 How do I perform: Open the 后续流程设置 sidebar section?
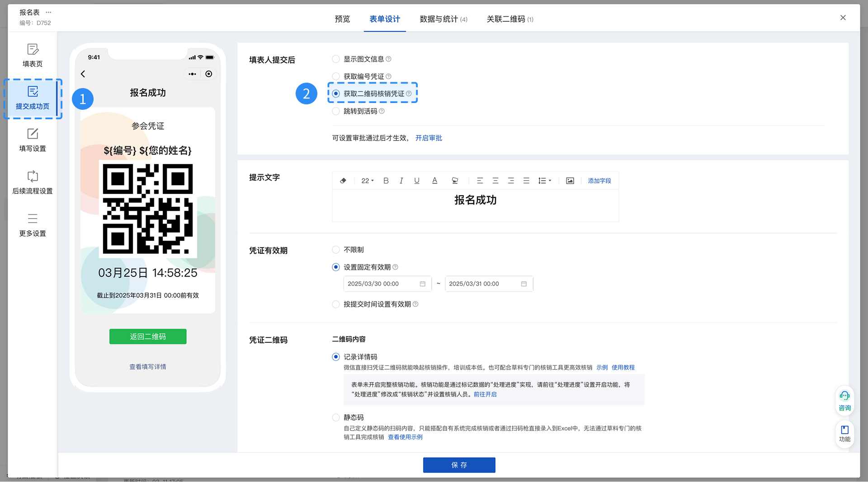tap(33, 182)
